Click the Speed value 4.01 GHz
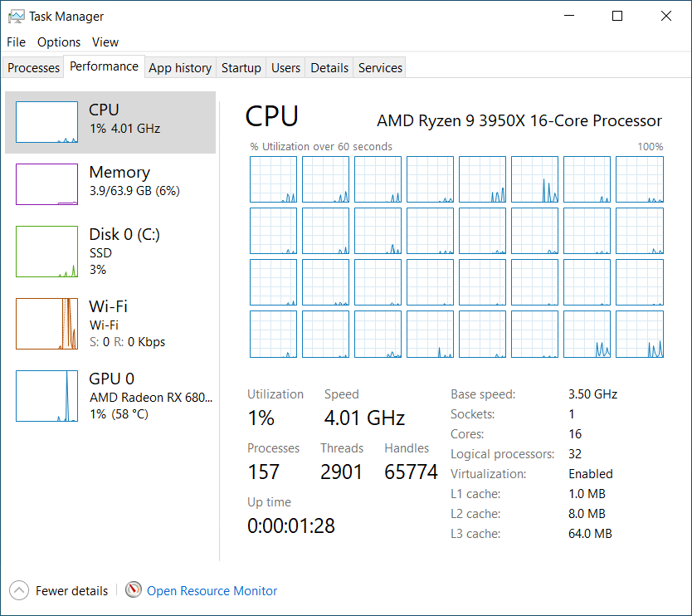This screenshot has height=616, width=692. (x=364, y=418)
